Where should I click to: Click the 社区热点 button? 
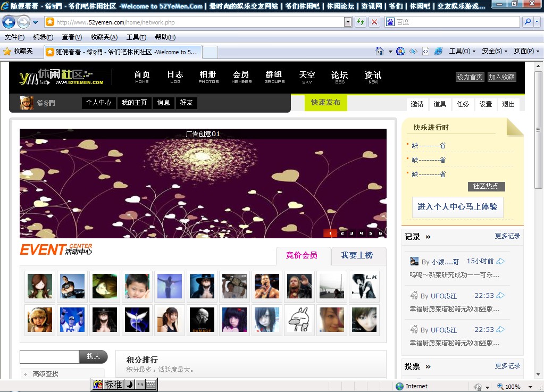click(486, 186)
